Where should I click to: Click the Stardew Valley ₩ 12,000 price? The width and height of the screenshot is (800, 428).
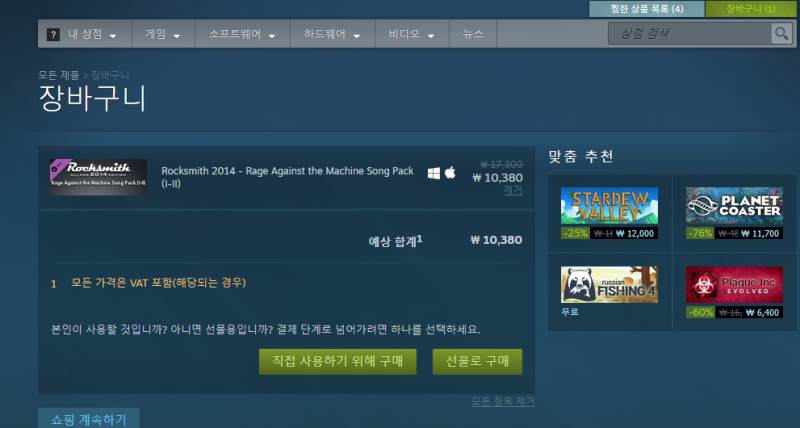pos(635,234)
